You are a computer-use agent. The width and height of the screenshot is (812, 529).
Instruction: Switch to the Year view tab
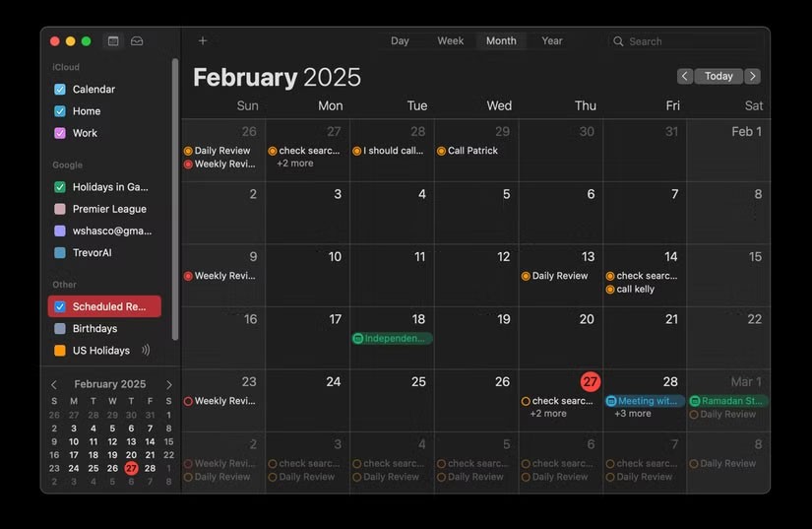[x=552, y=41]
